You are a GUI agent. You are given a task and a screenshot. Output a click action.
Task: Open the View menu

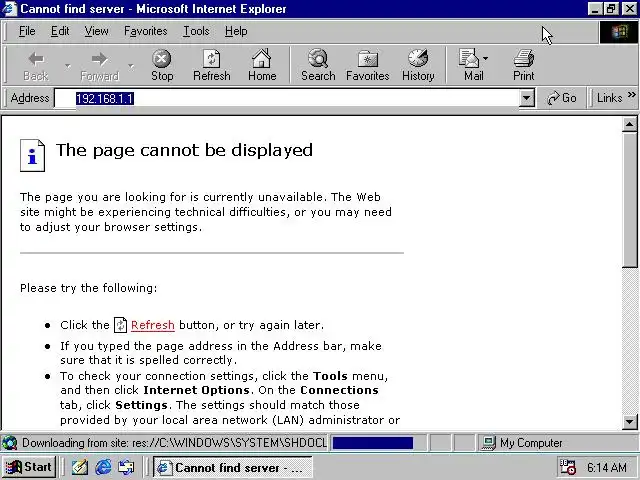(x=96, y=31)
